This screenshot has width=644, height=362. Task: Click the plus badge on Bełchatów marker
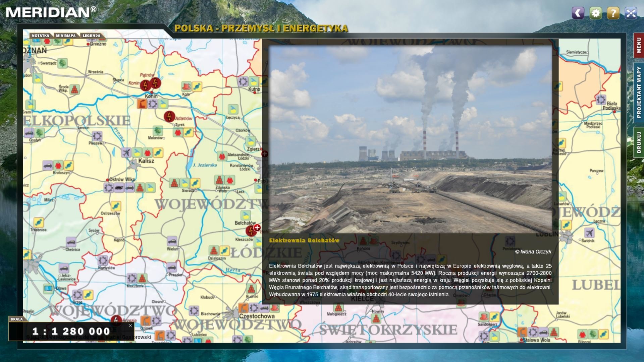257,228
